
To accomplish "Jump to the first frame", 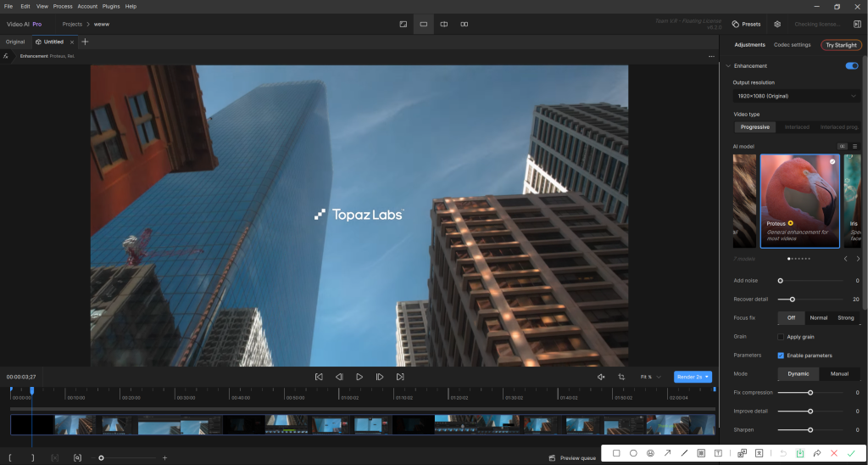I will (319, 377).
